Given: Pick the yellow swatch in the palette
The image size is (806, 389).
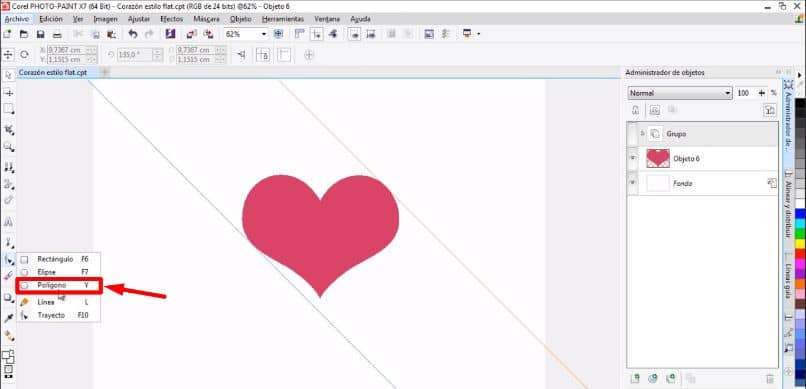Looking at the screenshot, I should coord(800,243).
